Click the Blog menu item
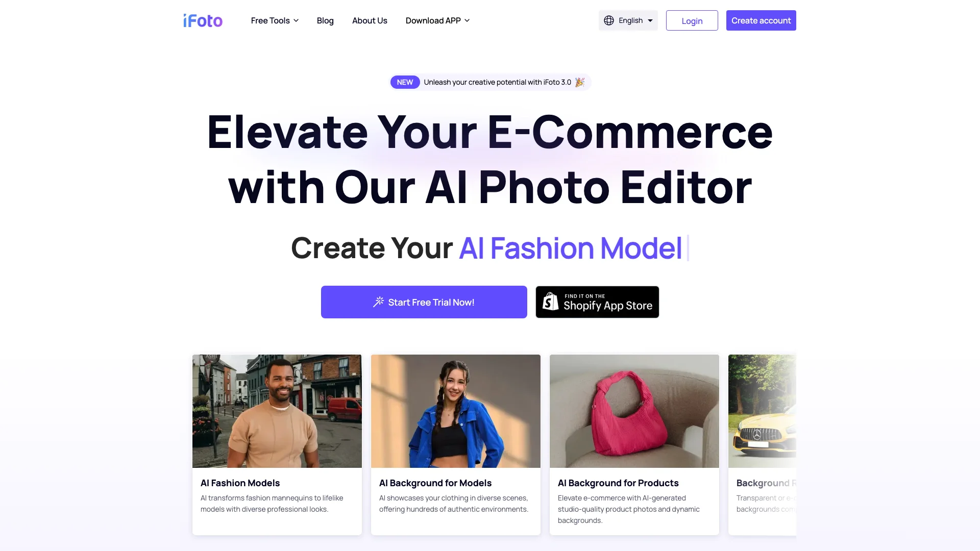980x551 pixels. [x=325, y=20]
